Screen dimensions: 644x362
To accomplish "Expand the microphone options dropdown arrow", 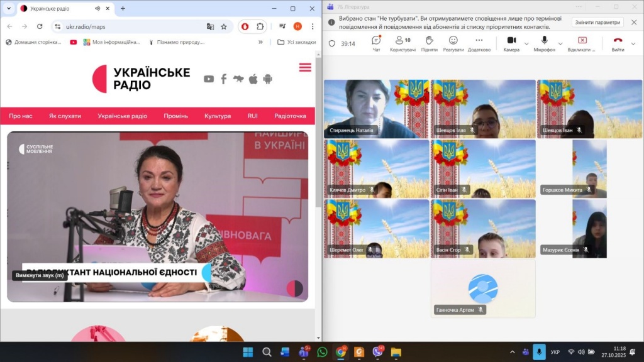I will tap(560, 43).
